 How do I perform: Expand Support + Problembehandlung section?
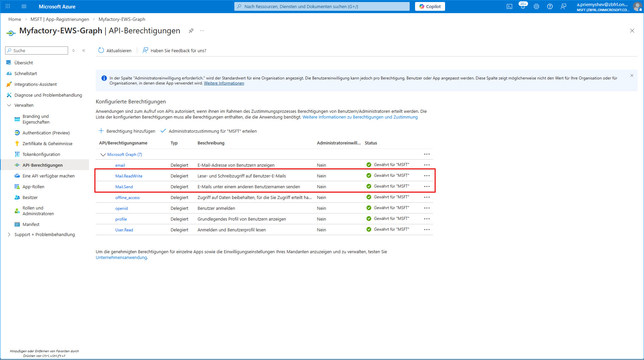[9, 234]
